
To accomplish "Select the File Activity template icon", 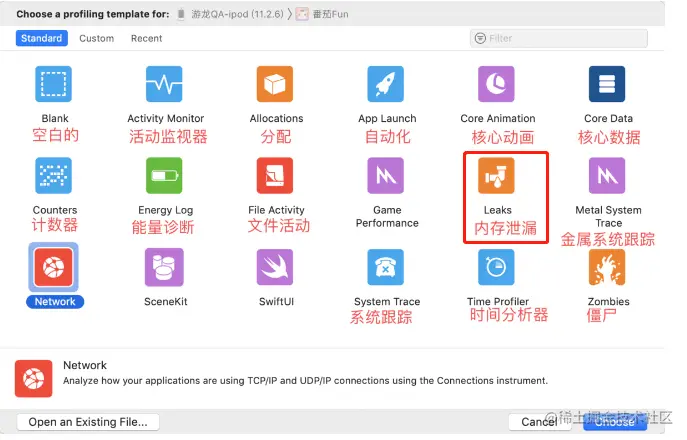I will pos(275,175).
